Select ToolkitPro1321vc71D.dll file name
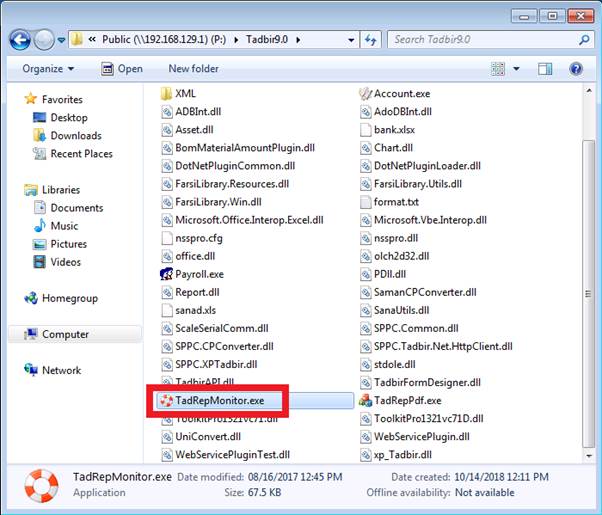This screenshot has width=602, height=515. (x=428, y=419)
